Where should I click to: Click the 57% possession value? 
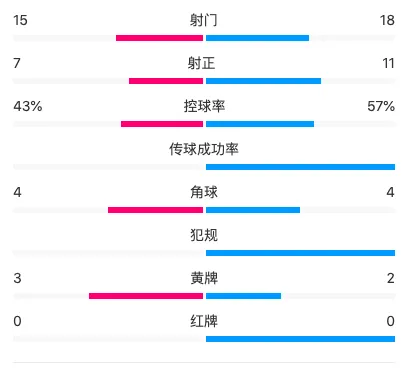[381, 106]
